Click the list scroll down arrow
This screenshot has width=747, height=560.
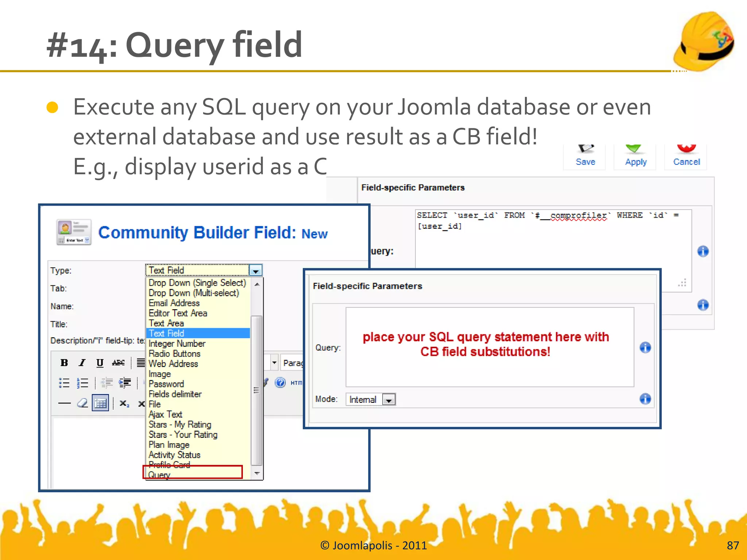[257, 473]
